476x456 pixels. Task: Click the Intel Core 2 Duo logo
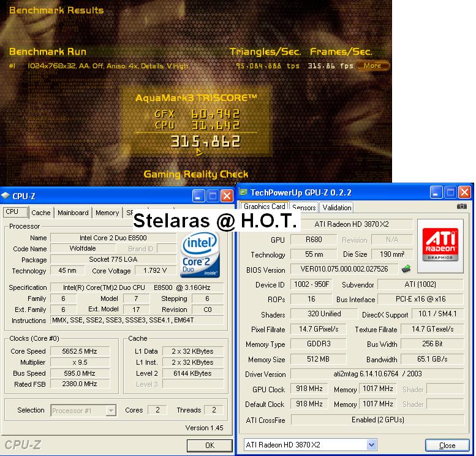point(200,255)
